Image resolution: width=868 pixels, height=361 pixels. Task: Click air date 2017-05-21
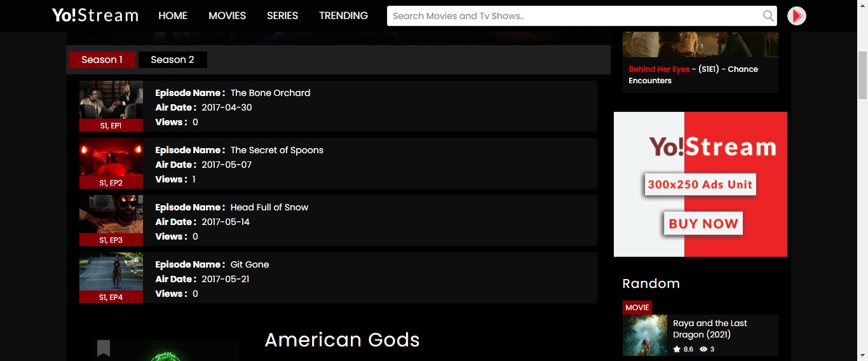click(x=226, y=279)
